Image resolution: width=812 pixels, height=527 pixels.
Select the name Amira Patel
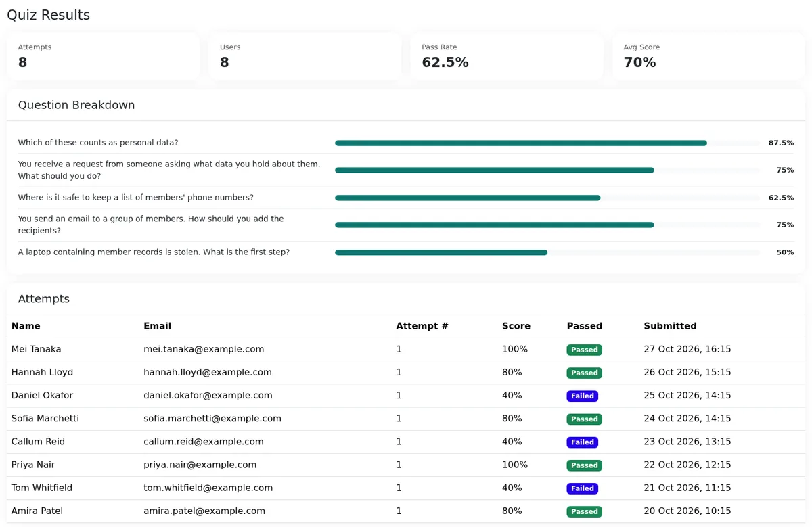pos(37,511)
